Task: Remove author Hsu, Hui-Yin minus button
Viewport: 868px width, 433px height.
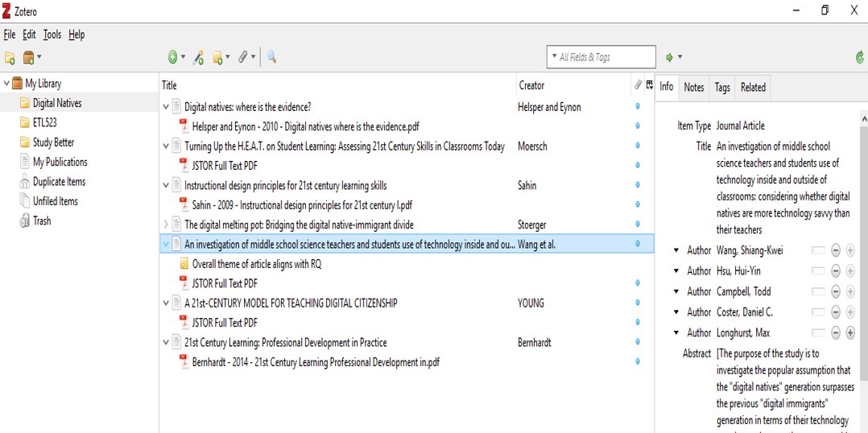Action: pos(835,271)
